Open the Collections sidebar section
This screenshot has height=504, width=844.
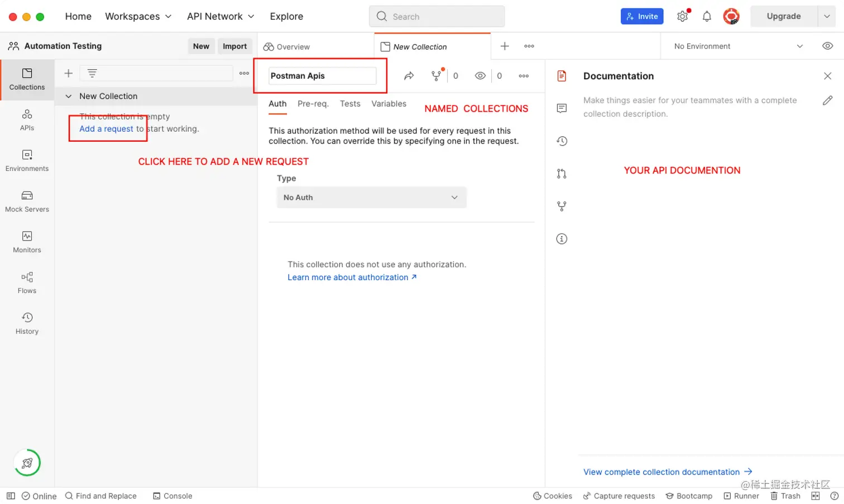click(27, 79)
